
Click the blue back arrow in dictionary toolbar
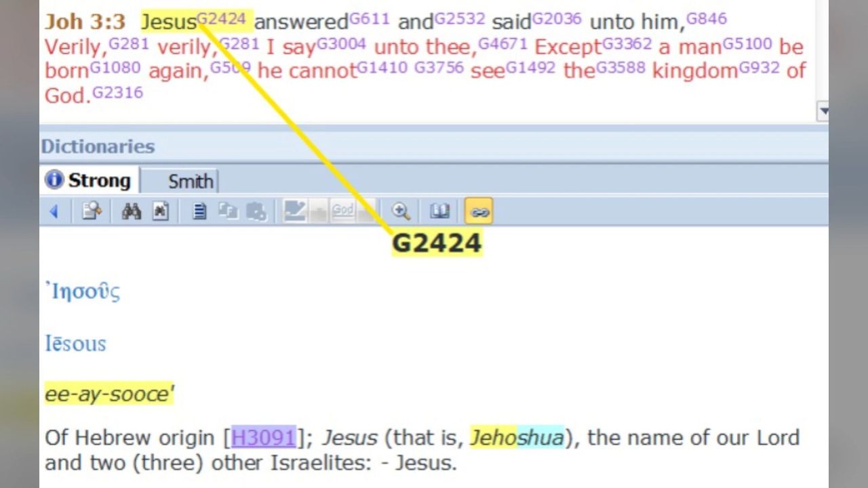[54, 212]
